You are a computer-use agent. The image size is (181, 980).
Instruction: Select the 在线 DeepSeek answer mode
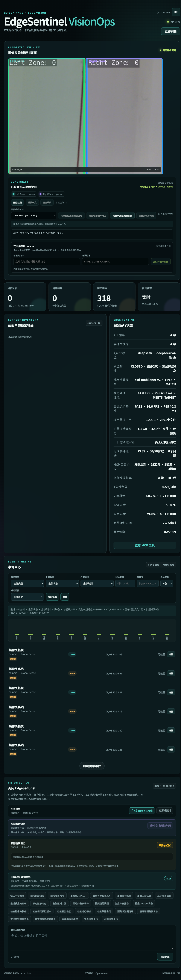[x=142, y=811]
